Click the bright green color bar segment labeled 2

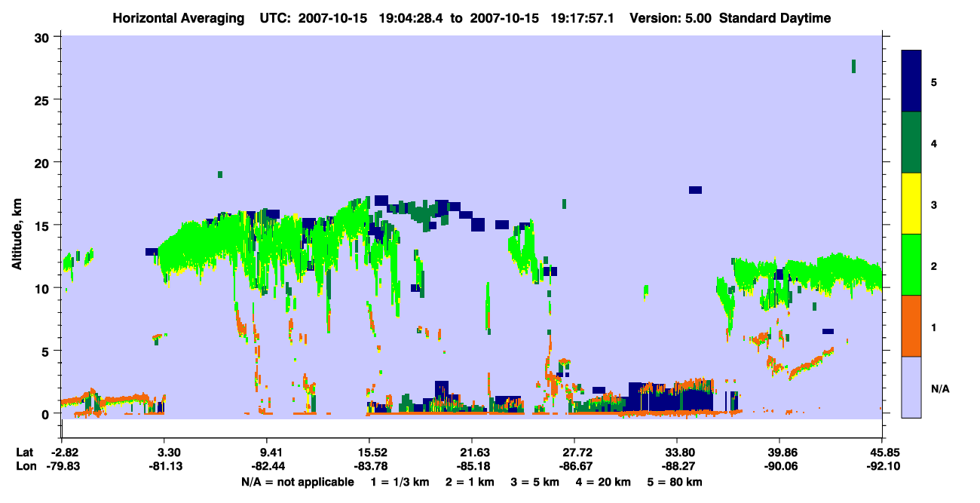911,265
